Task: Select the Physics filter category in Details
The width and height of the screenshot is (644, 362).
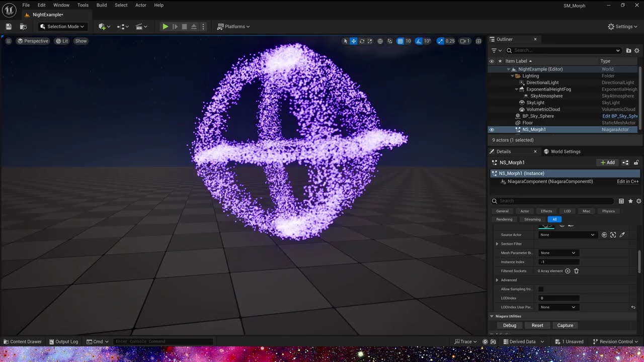Action: (608, 211)
